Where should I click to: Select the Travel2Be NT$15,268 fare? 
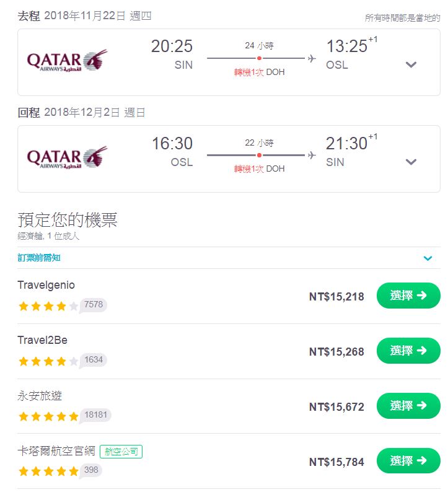408,351
